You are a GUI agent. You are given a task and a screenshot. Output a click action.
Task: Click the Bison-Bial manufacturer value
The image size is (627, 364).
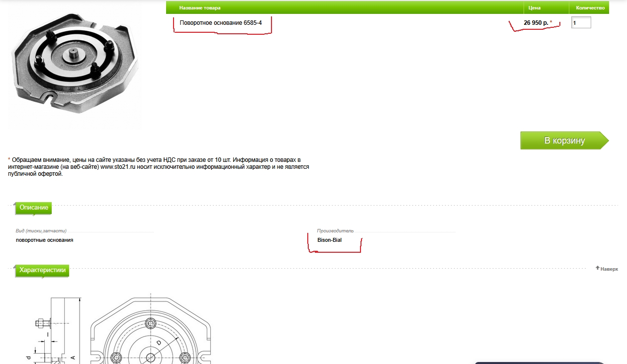(x=330, y=240)
